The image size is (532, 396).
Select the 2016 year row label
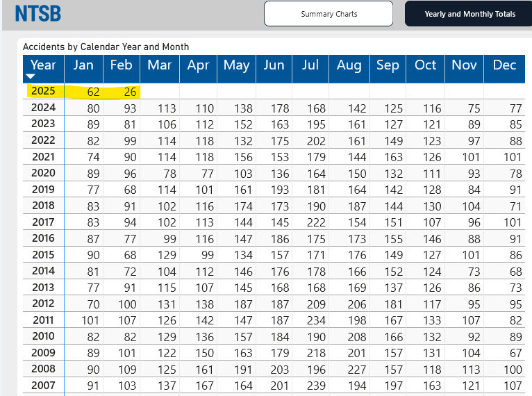coord(43,238)
